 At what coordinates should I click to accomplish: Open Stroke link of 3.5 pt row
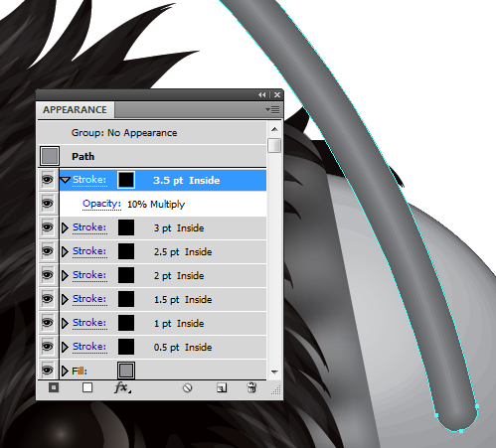pyautogui.click(x=89, y=180)
